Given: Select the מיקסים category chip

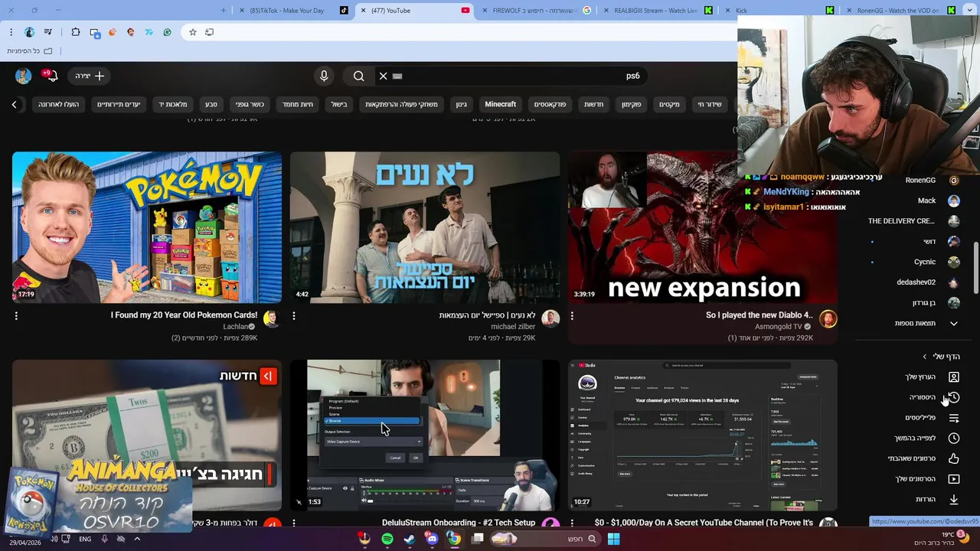Looking at the screenshot, I should [x=669, y=104].
